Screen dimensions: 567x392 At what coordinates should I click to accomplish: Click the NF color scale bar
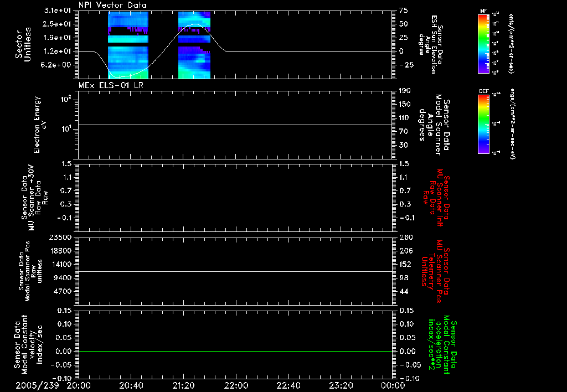[x=483, y=43]
